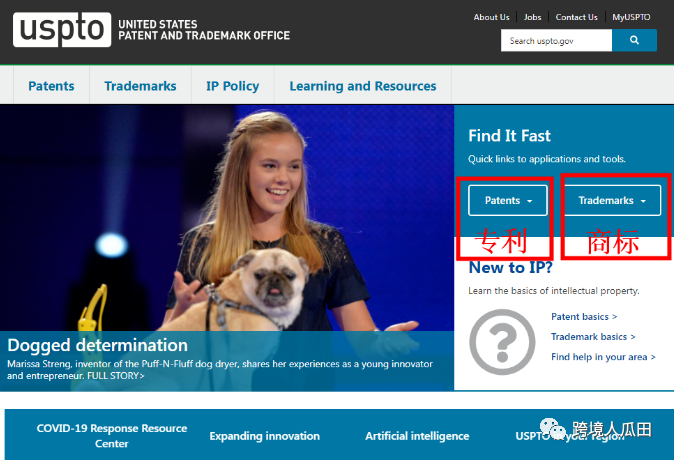Expand the Trademarks quick links dropdown
The height and width of the screenshot is (460, 674).
click(x=612, y=200)
